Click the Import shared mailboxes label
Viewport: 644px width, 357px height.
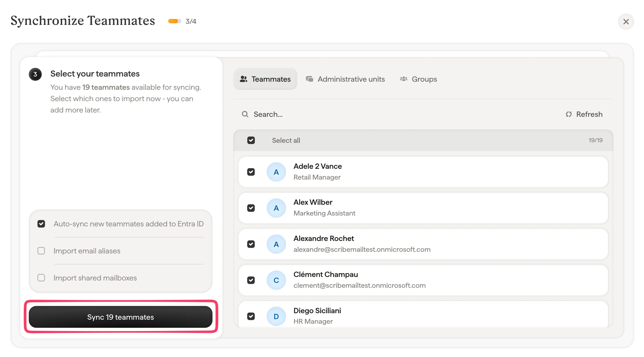coord(95,278)
